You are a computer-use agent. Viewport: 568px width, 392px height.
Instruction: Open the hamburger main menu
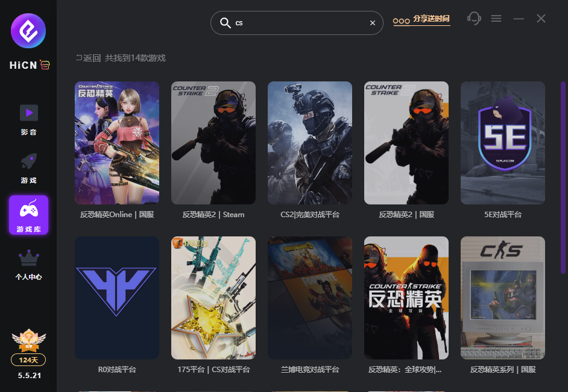496,19
